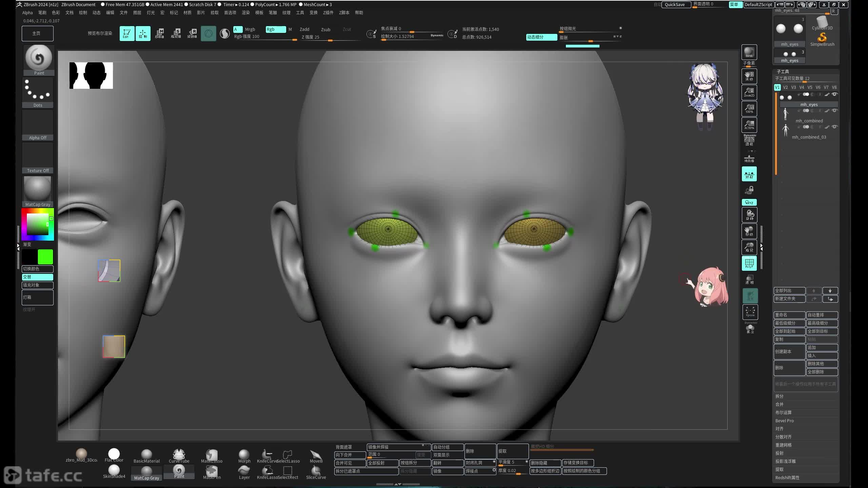Select the 缩放轴 scale gizmo tool
868x488 pixels.
[x=176, y=33]
